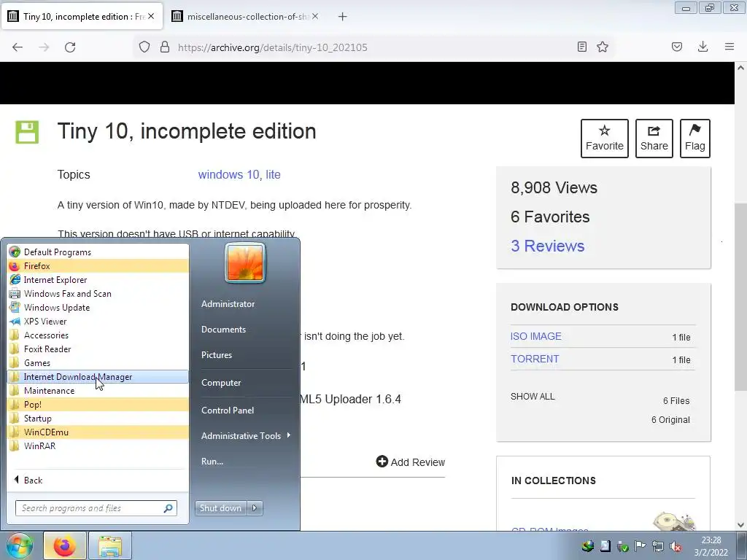Open Windows Update from programs list

[x=98, y=307]
